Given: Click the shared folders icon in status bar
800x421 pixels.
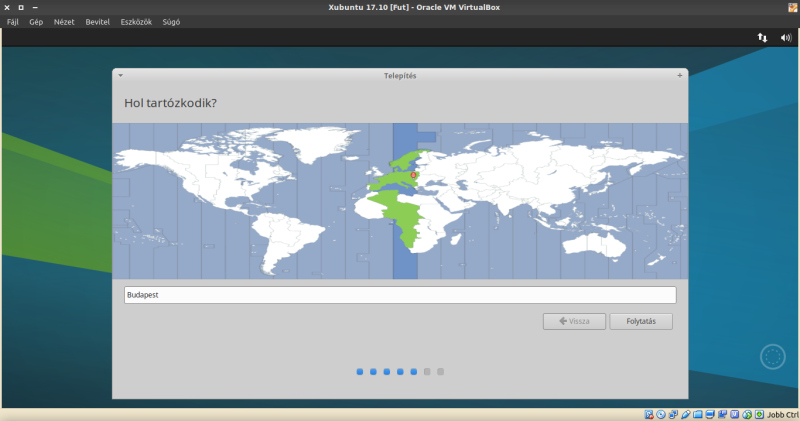Looking at the screenshot, I should tap(698, 414).
